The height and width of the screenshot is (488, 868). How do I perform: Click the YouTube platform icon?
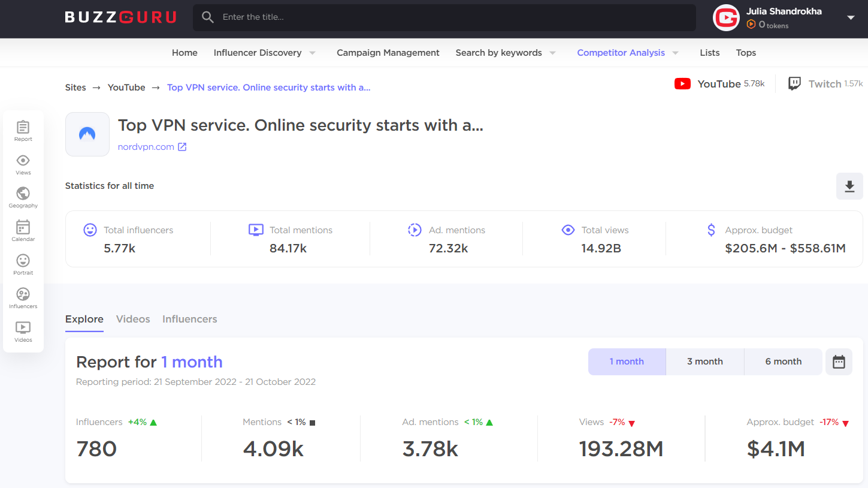[x=682, y=84]
